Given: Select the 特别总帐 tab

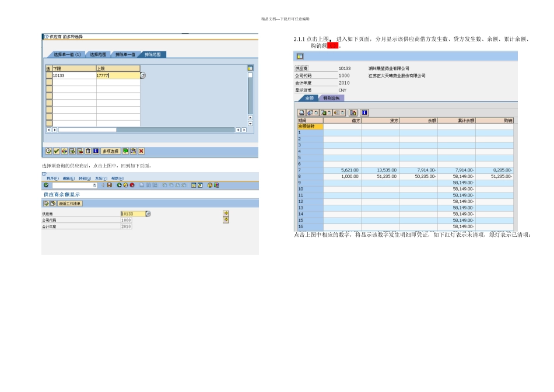Looking at the screenshot, I should click(331, 98).
